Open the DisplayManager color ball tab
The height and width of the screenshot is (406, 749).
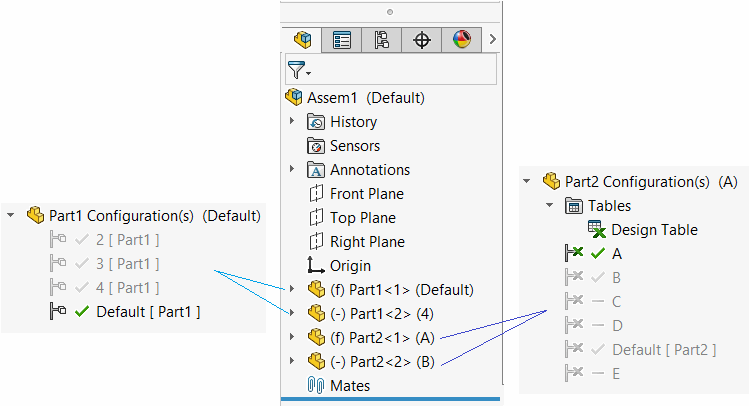pyautogui.click(x=461, y=40)
